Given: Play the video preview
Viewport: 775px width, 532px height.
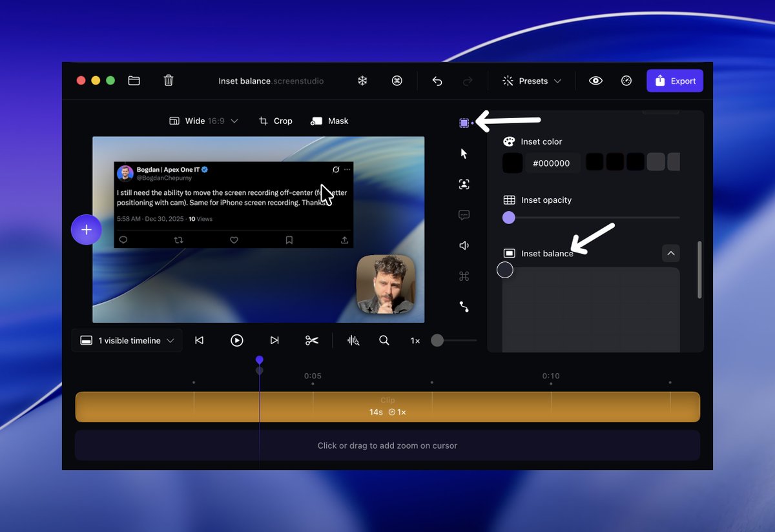Looking at the screenshot, I should click(x=237, y=340).
